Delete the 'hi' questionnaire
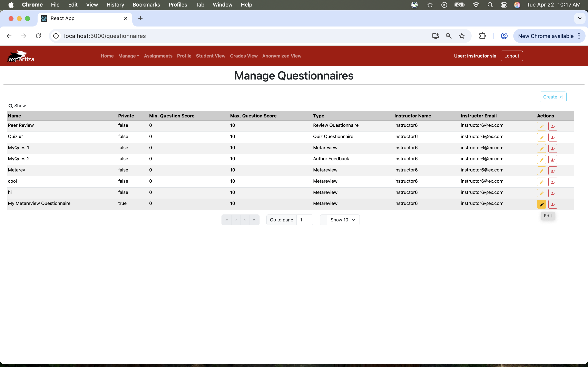 click(x=552, y=193)
